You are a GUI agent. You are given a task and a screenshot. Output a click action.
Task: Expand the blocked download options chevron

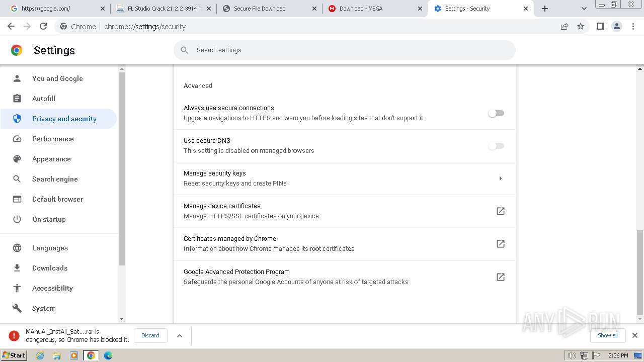180,336
